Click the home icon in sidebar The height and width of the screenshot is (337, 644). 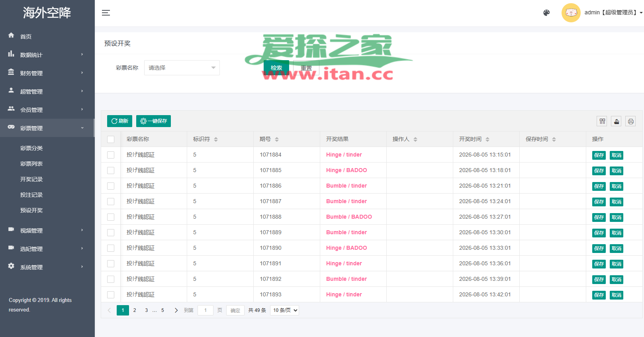point(11,35)
